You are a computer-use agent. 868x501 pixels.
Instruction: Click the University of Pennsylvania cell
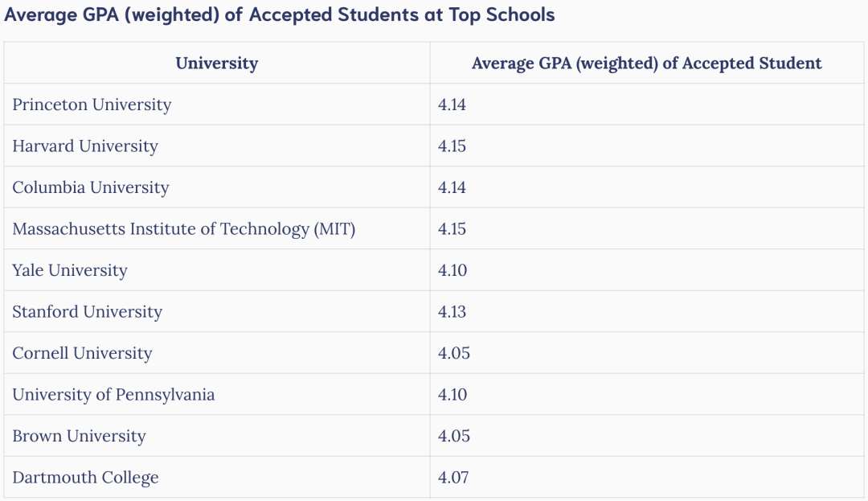113,395
